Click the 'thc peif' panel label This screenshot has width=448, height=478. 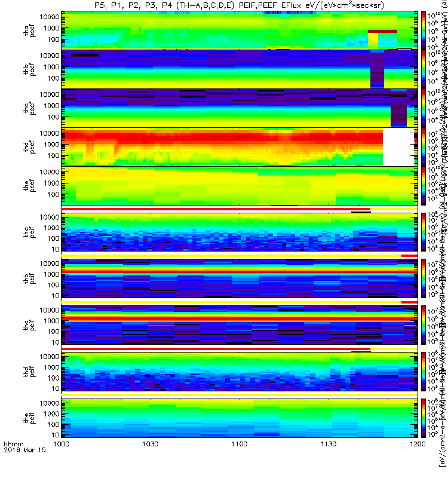click(29, 325)
